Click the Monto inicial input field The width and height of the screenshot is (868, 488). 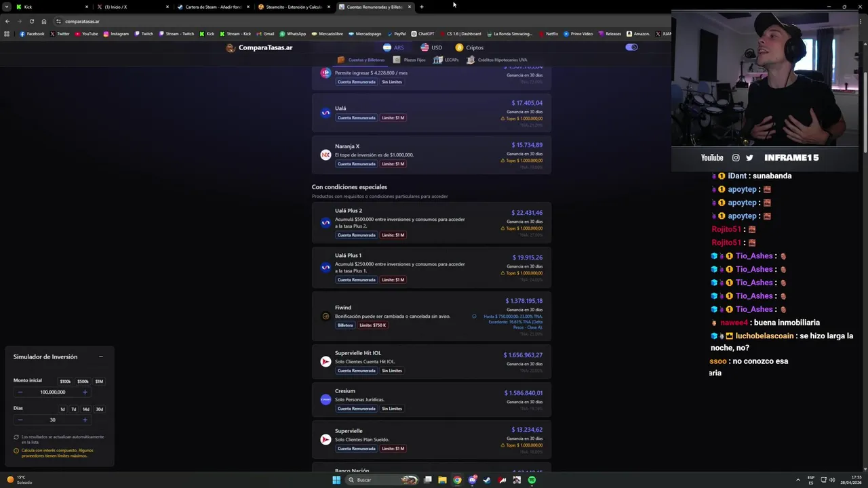point(52,392)
